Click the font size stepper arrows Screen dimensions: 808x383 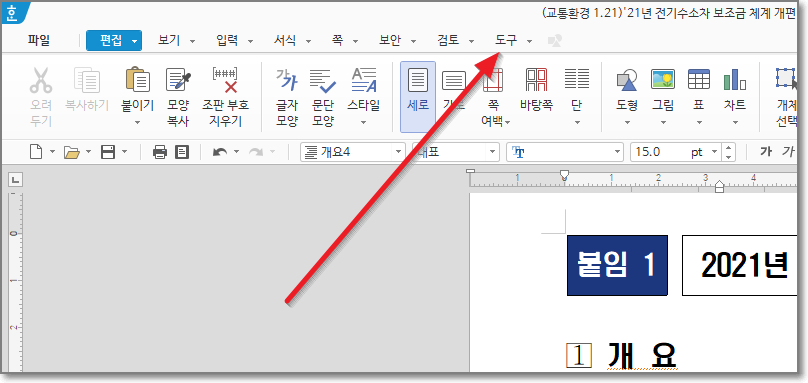click(728, 152)
